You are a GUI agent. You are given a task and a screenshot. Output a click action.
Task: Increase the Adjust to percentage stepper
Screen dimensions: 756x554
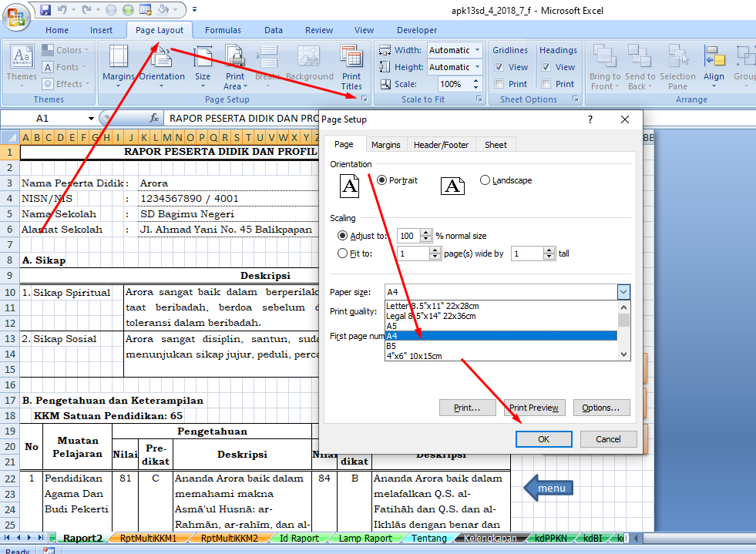(425, 232)
